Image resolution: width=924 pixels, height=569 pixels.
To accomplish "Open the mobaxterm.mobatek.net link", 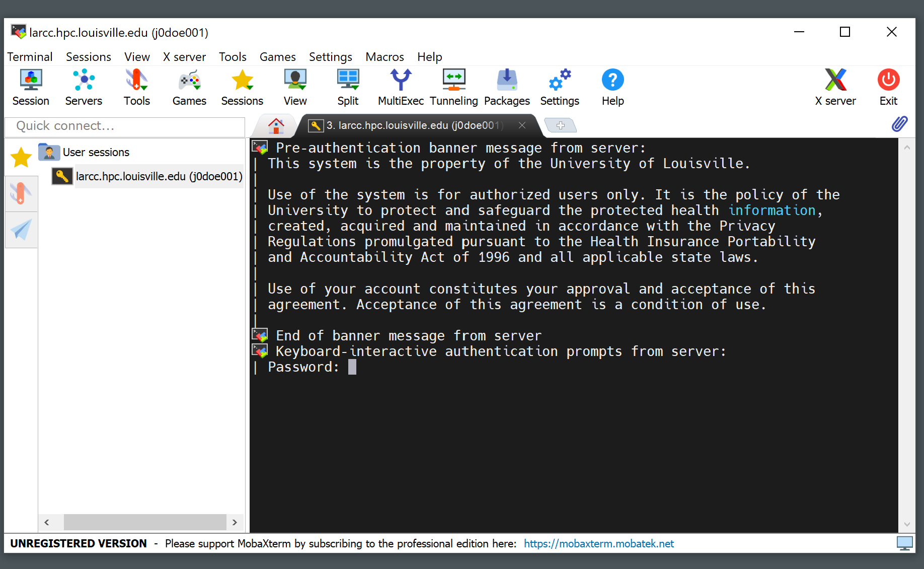I will pos(598,544).
